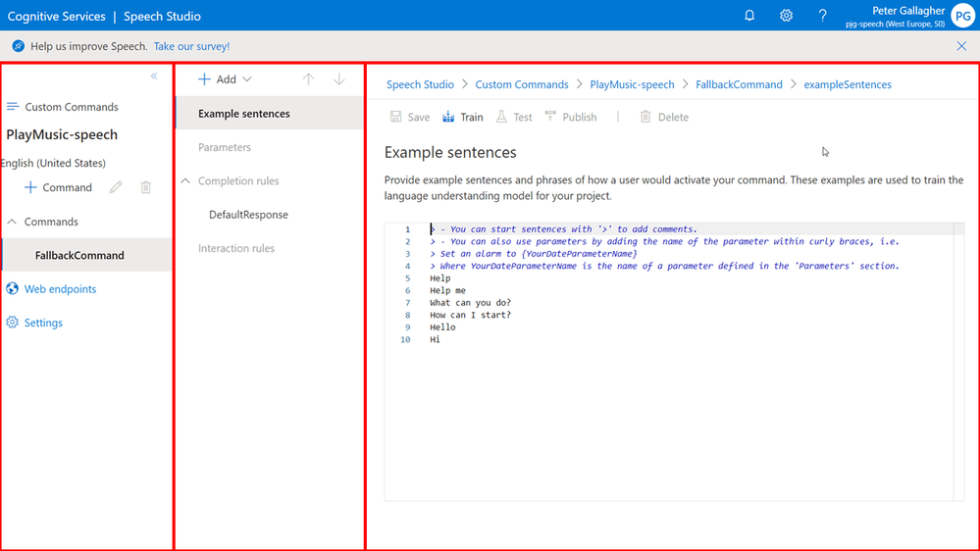Go to FallbackCommand breadcrumb

(739, 84)
